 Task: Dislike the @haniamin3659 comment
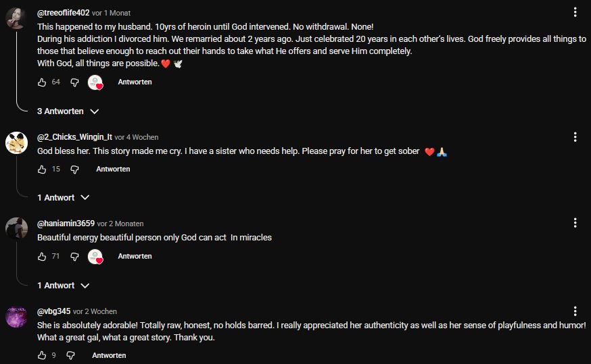point(74,257)
